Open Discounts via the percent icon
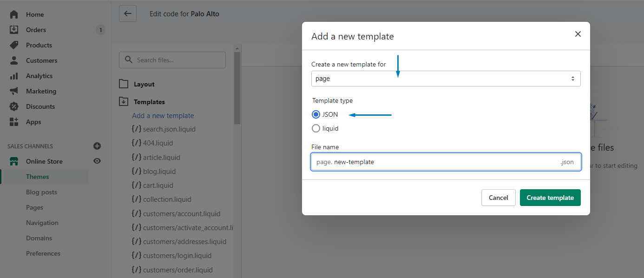The width and height of the screenshot is (644, 278). (x=13, y=106)
